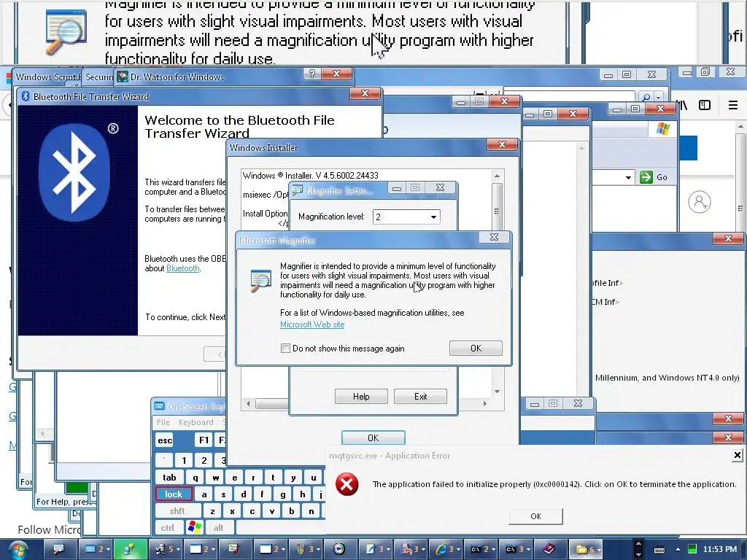Click the taskbar scroll down arrow
This screenshot has width=747, height=560.
pos(639,555)
